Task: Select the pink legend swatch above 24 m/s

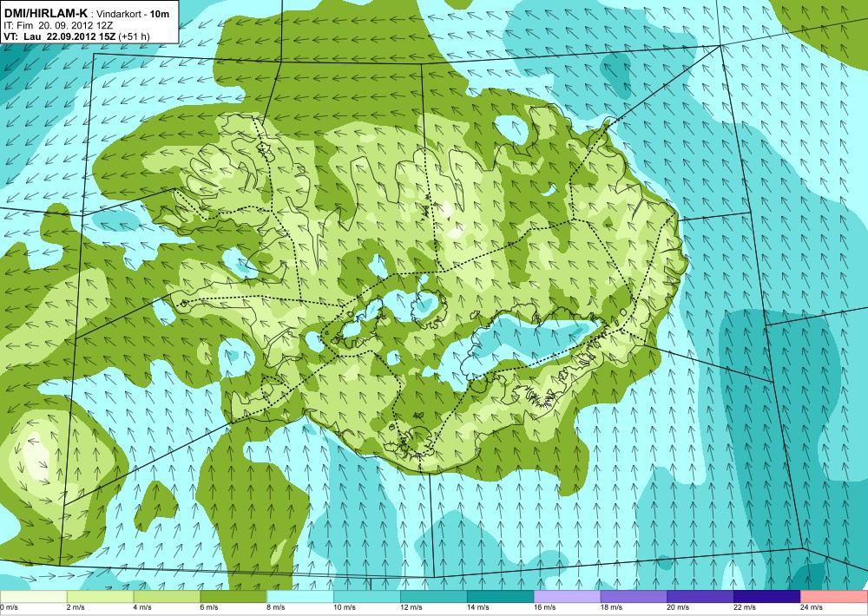Action: [834, 597]
